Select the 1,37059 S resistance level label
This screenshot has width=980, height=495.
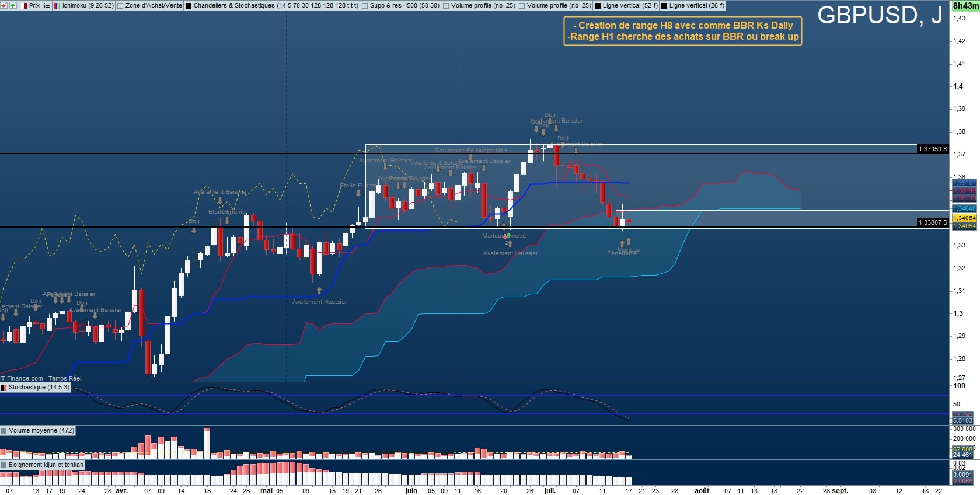(x=933, y=149)
